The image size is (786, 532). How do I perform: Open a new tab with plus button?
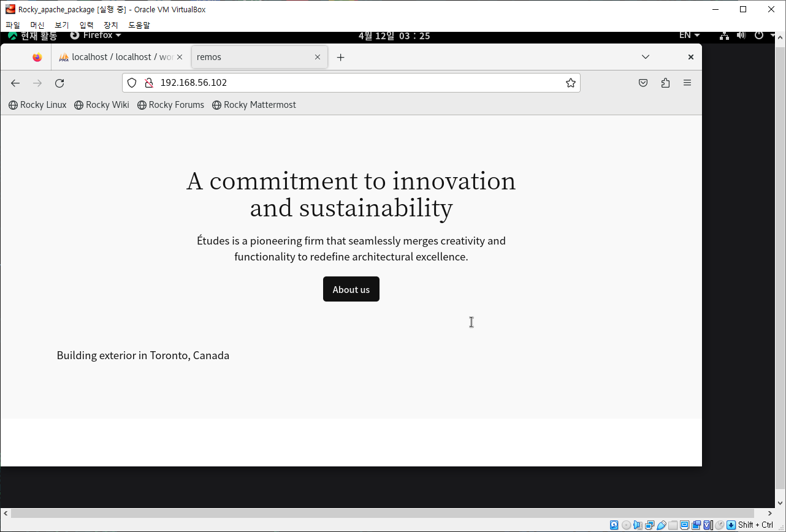pos(341,57)
